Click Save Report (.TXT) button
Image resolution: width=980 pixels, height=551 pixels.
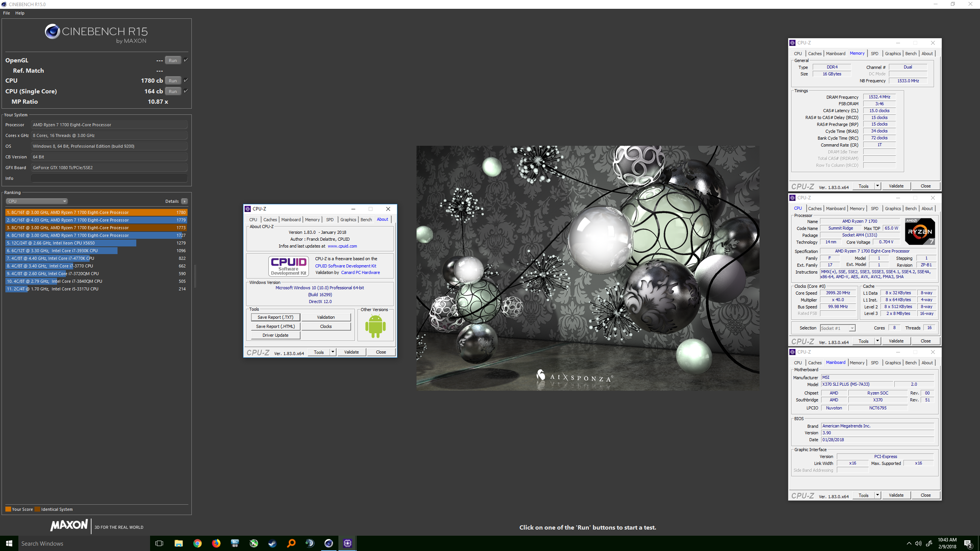(275, 317)
